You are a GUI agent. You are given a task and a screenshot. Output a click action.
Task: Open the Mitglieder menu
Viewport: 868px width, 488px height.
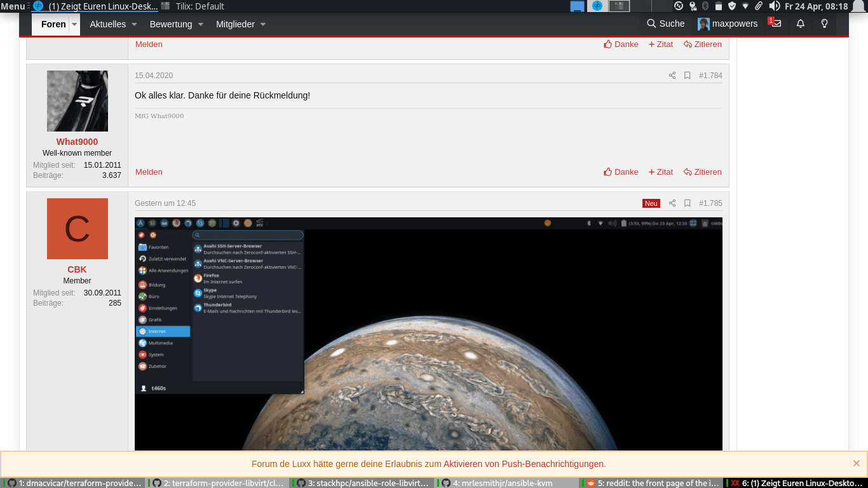coord(235,24)
